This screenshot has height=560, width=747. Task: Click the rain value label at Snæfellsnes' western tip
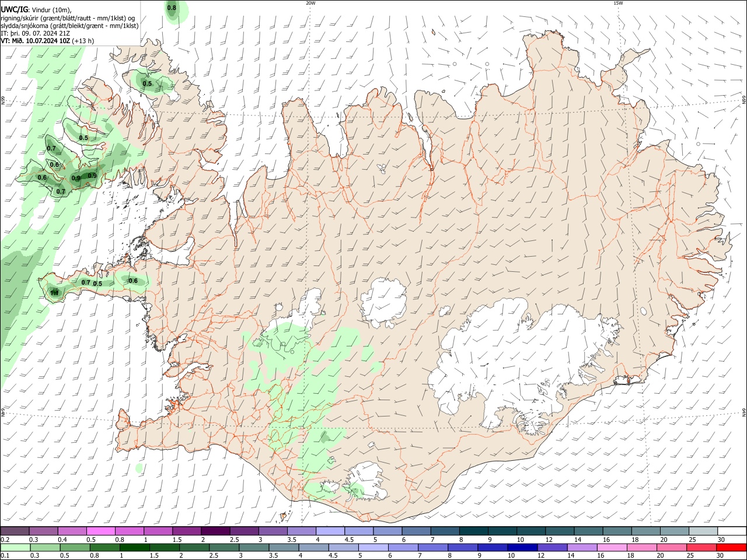54,292
